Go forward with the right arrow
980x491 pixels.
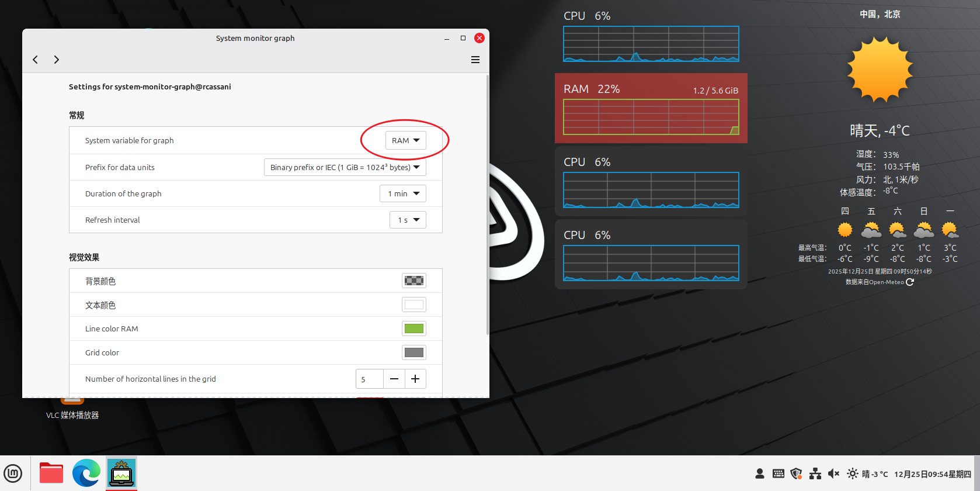[x=57, y=60]
